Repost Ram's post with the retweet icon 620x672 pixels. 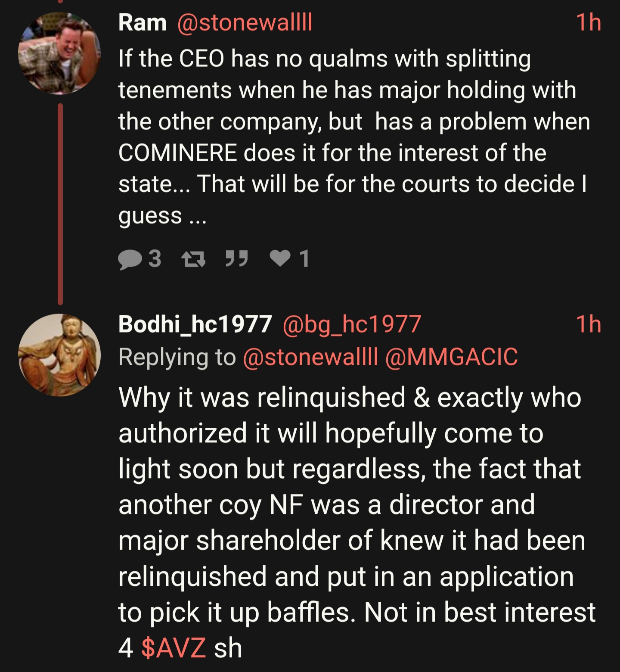pyautogui.click(x=193, y=259)
